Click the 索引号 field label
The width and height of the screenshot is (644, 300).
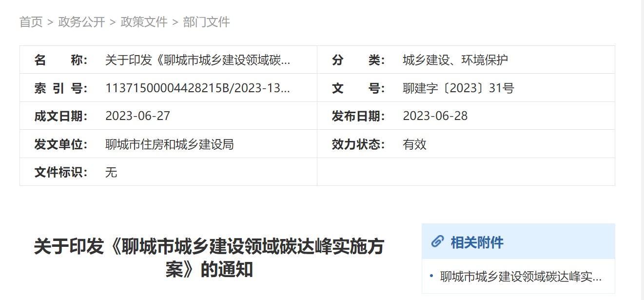coord(60,88)
